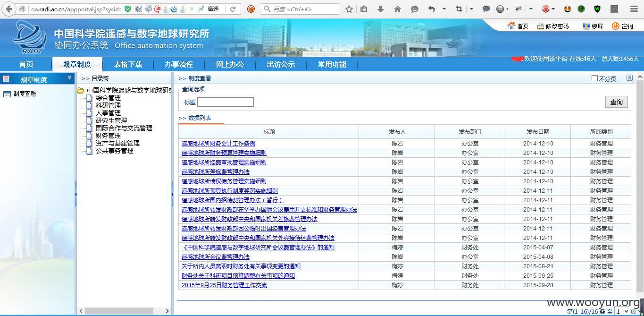
Task: Click the 高速 speed mode icon
Action: point(201,9)
